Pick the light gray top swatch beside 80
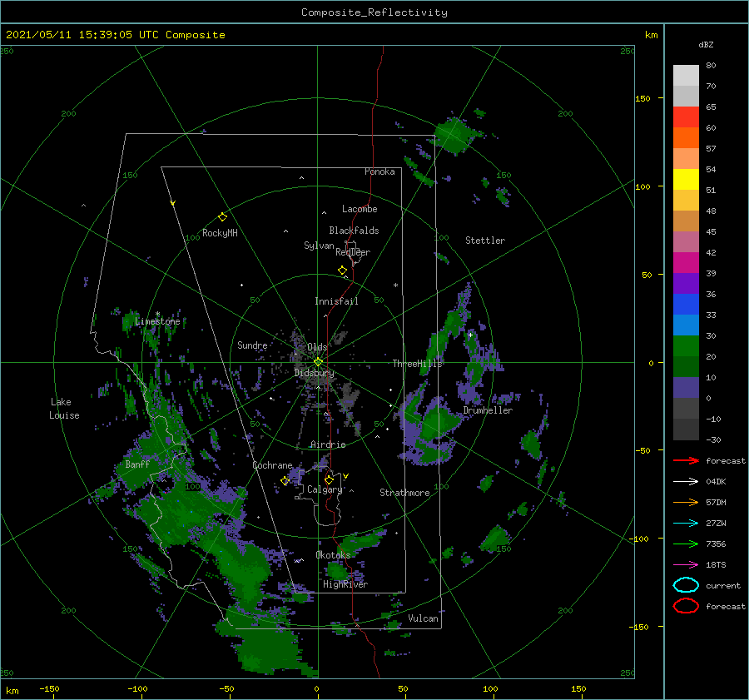The height and width of the screenshot is (700, 749). coord(686,76)
